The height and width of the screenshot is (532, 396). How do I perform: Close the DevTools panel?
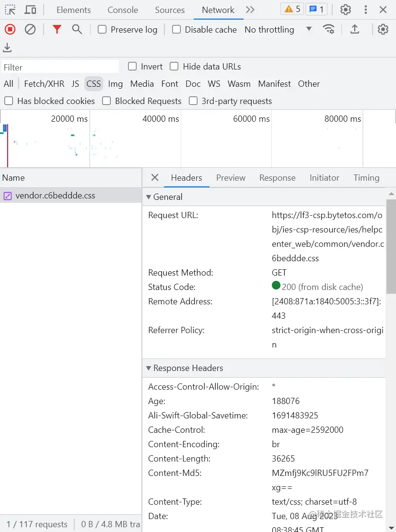383,10
